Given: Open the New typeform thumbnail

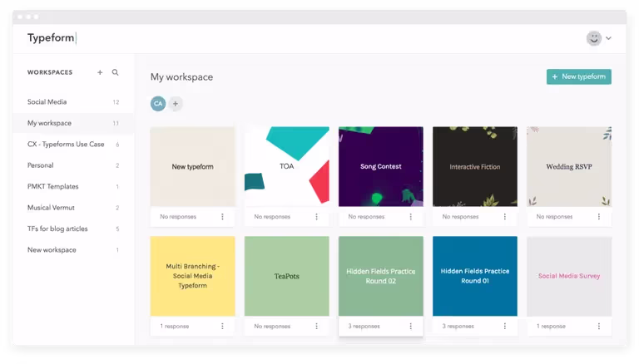Looking at the screenshot, I should [x=193, y=166].
